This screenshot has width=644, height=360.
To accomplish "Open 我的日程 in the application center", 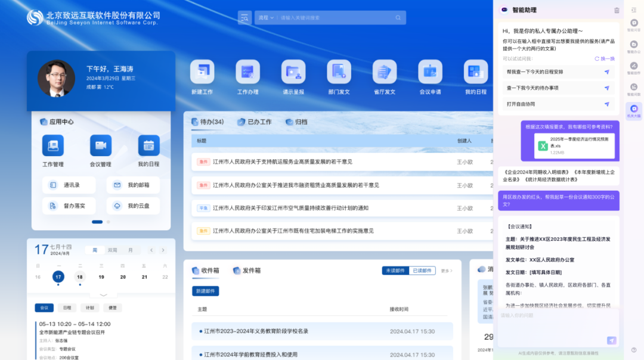I will 148,145.
